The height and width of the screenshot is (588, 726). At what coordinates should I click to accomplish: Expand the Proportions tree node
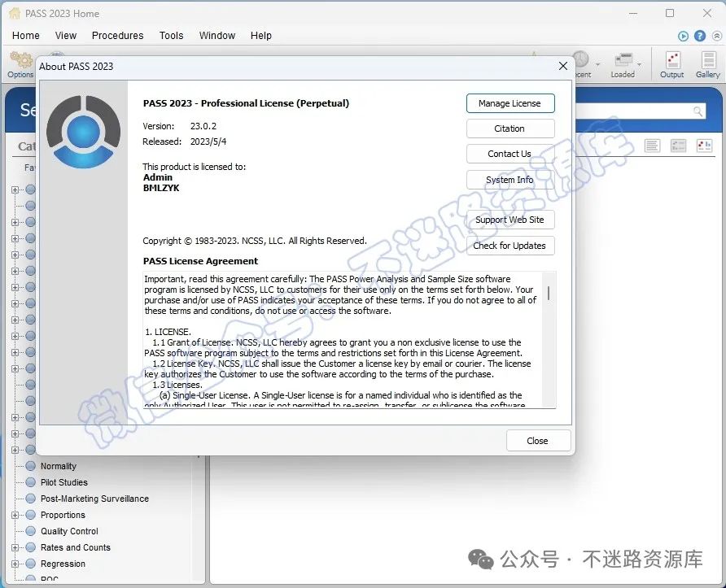click(15, 515)
